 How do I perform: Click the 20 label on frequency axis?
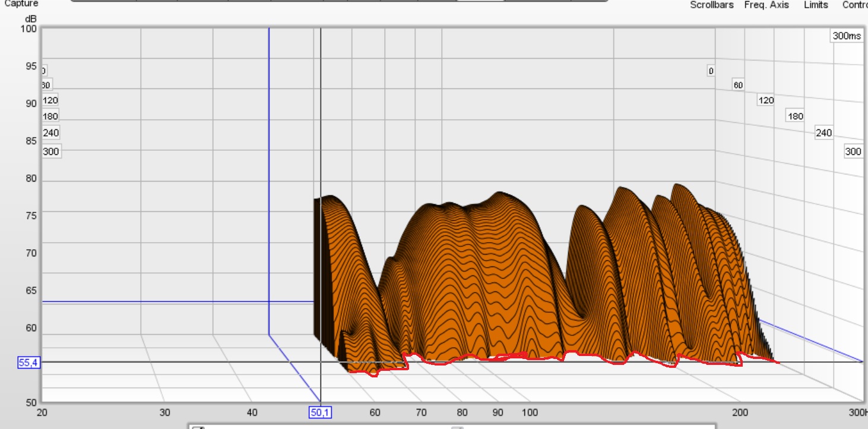tap(42, 412)
